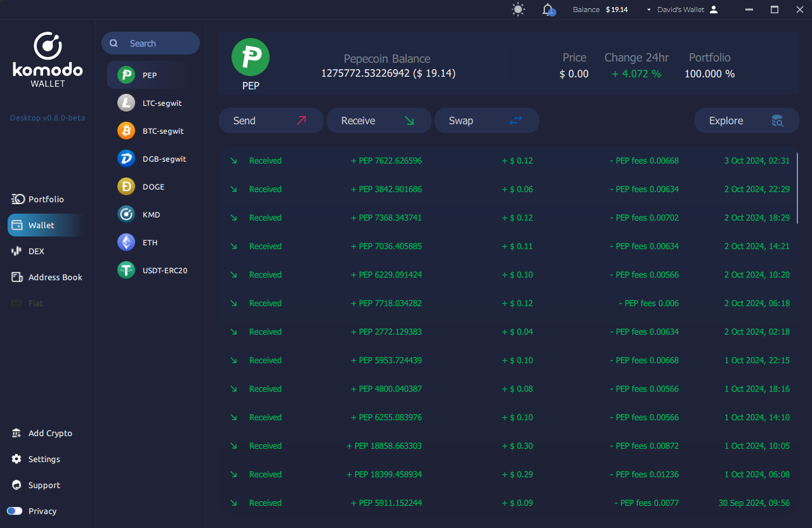Screen dimensions: 812x528
Task: Open the Wallet section
Action: (x=45, y=225)
